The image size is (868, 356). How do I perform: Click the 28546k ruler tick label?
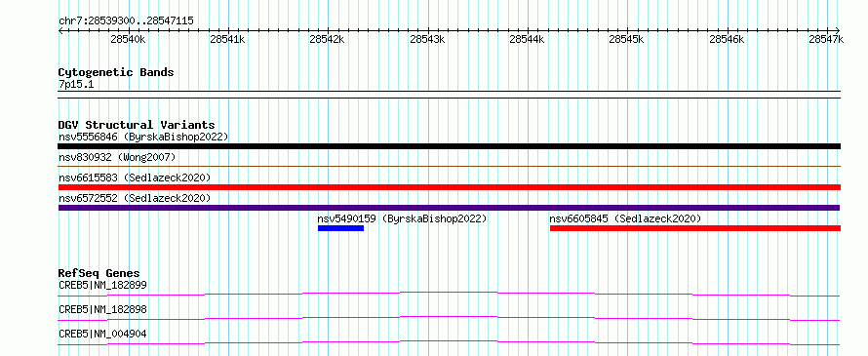[x=727, y=39]
